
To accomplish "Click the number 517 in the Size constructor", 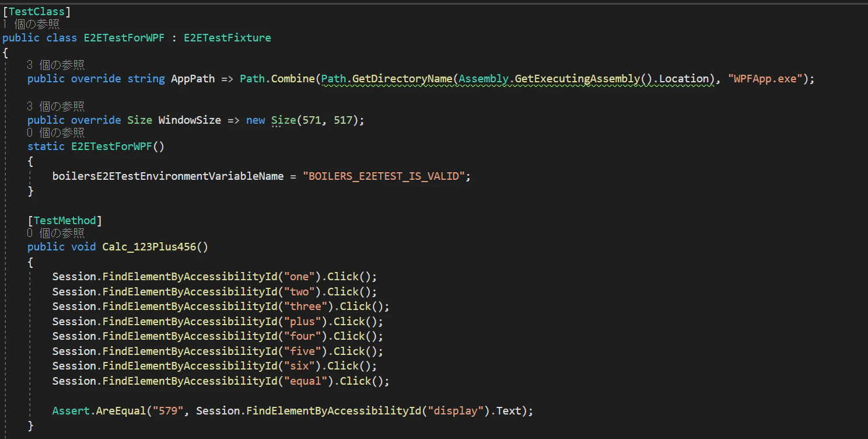I will [x=343, y=120].
